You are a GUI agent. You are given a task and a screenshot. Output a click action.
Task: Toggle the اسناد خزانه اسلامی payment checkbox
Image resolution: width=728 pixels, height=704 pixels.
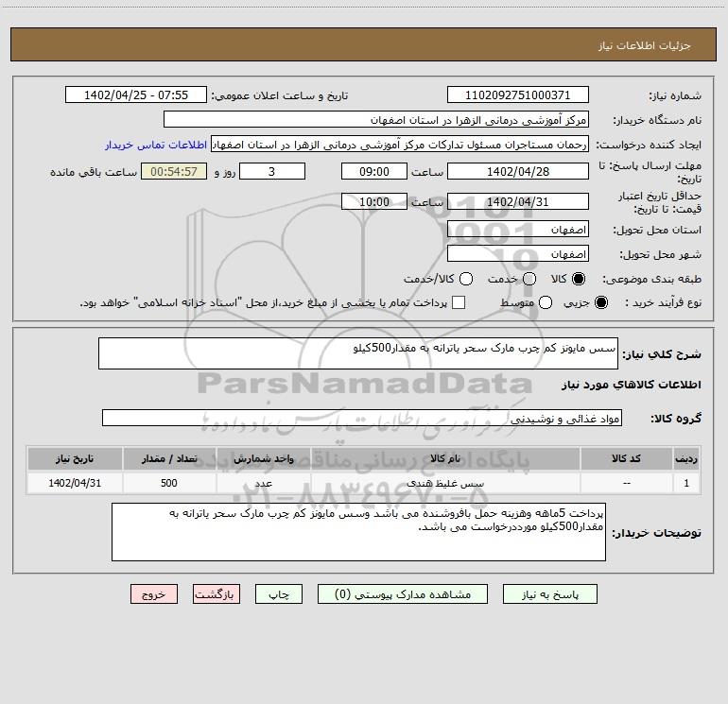459,302
